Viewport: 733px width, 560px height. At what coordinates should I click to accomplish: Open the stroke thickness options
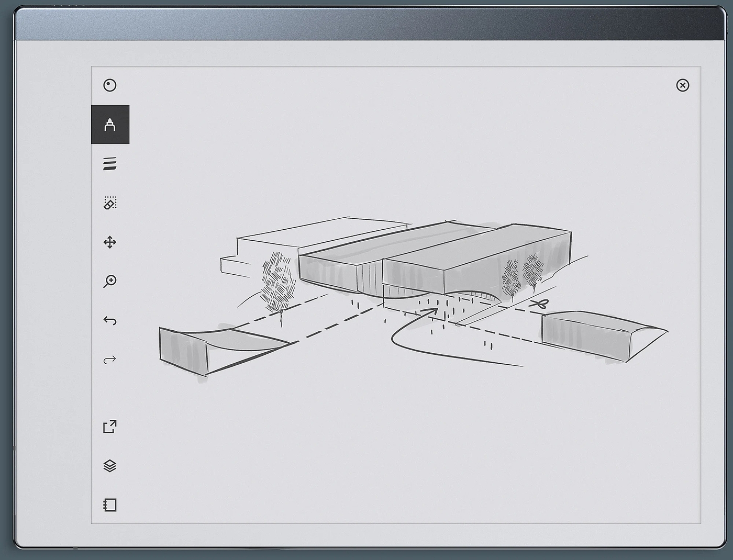point(110,164)
